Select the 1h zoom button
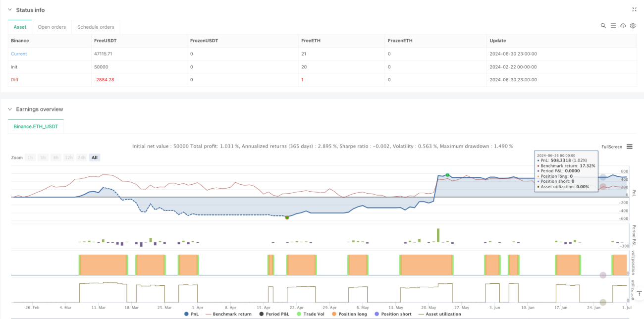644x319 pixels. point(30,158)
